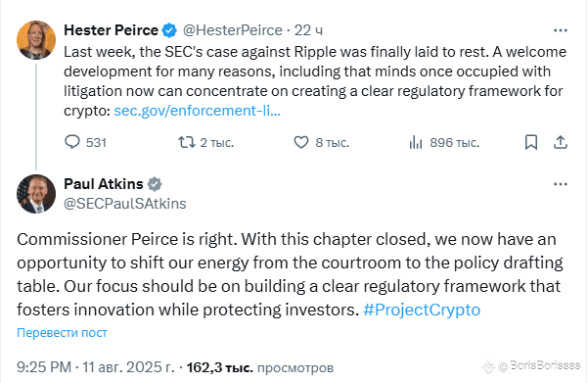The height and width of the screenshot is (383, 588).
Task: Open the #ProjectCrypto hashtag
Action: pos(422,310)
